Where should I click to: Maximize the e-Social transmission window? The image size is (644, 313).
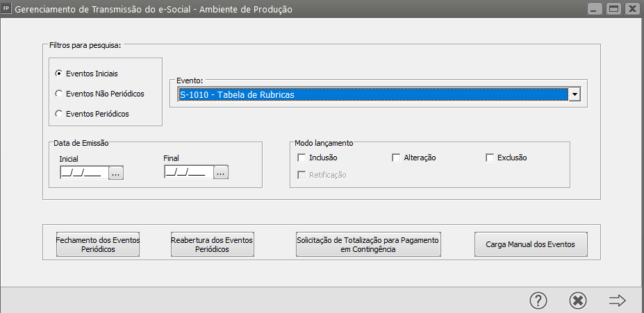(x=613, y=9)
